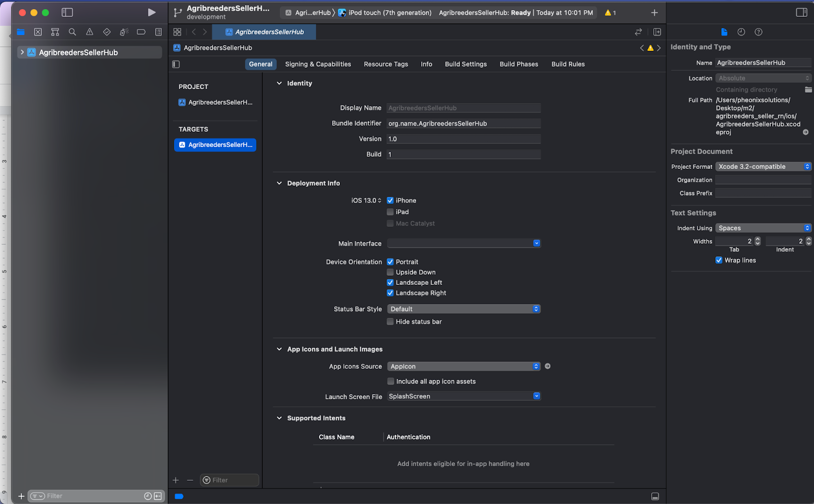This screenshot has width=814, height=504.
Task: Collapse the Supported Intents section
Action: point(279,418)
